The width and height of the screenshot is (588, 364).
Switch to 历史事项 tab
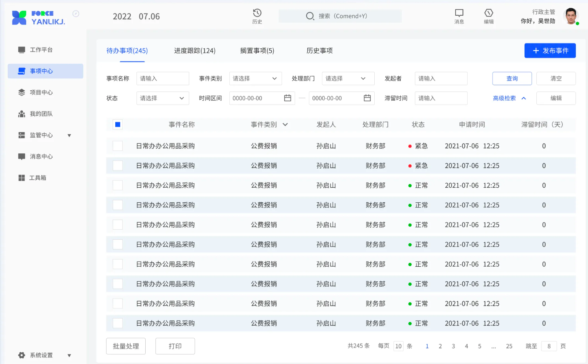pyautogui.click(x=319, y=51)
